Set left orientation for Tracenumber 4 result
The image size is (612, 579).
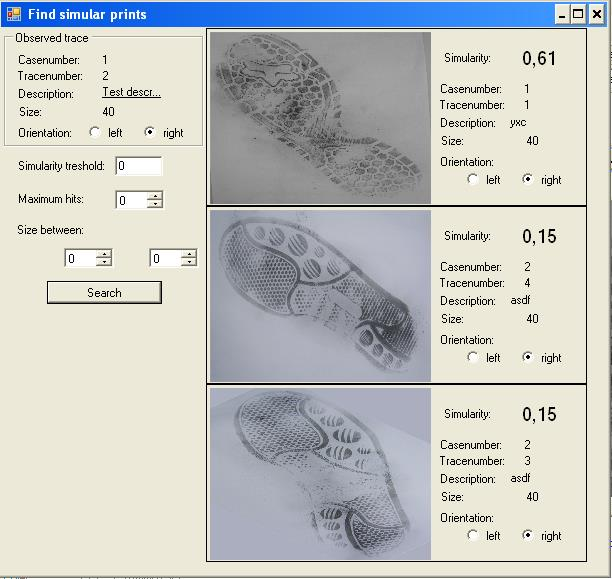(x=472, y=357)
